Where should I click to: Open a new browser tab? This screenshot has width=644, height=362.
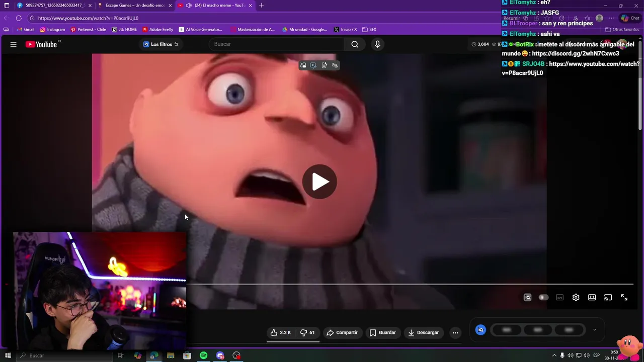pyautogui.click(x=261, y=5)
